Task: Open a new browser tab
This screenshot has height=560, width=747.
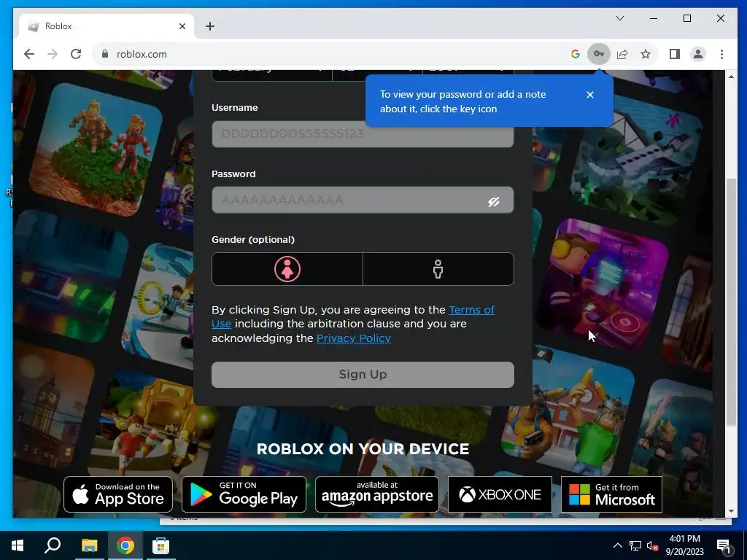Action: [210, 26]
